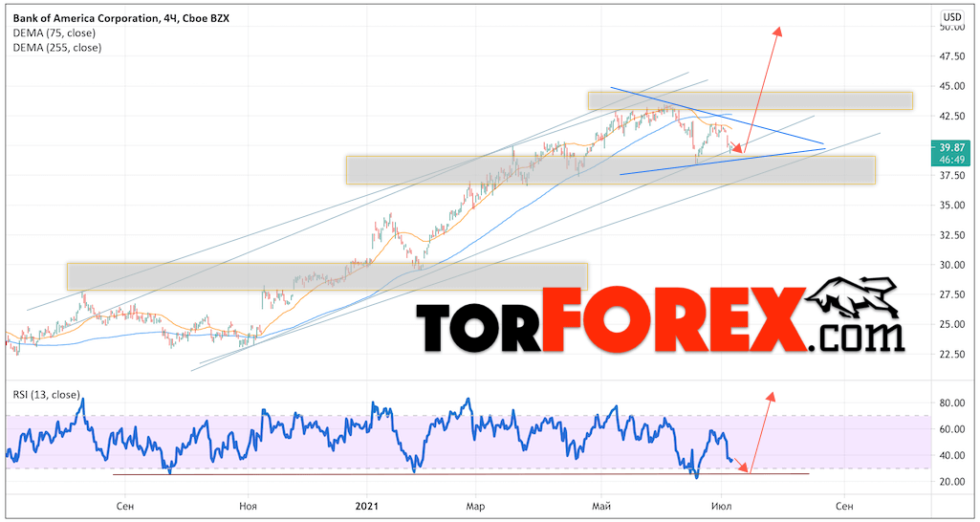The height and width of the screenshot is (522, 980).
Task: Click the Май time axis label
Action: click(601, 505)
